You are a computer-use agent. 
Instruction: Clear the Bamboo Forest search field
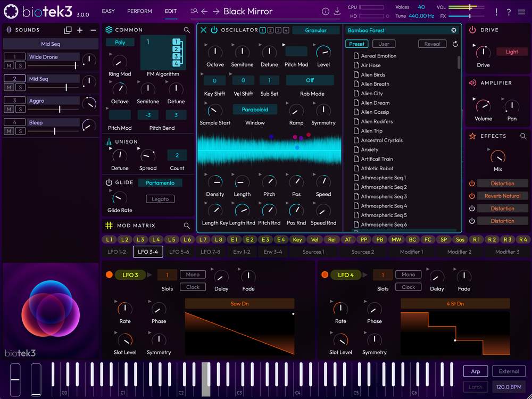(454, 30)
